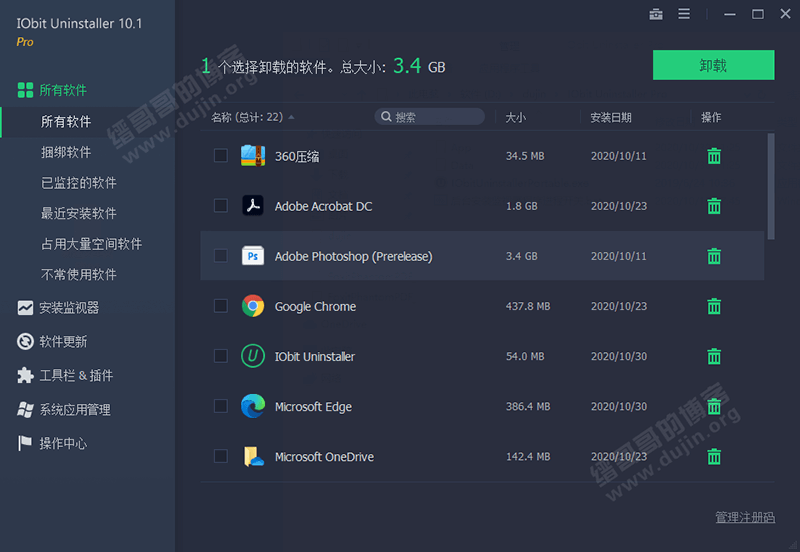
Task: Click trash icon for Adobe Acrobat DC
Action: point(714,206)
